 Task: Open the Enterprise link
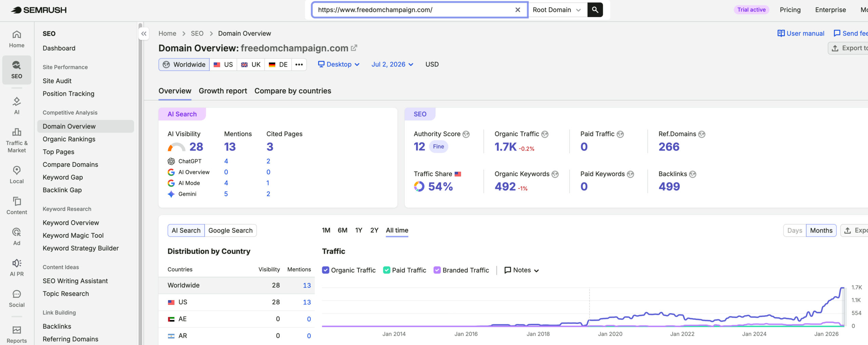pyautogui.click(x=830, y=10)
